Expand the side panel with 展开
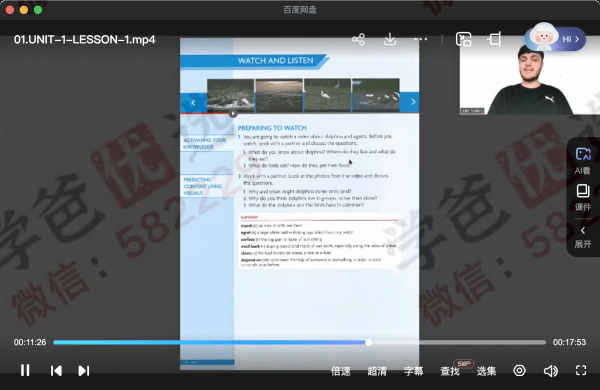The height and width of the screenshot is (390, 600). [x=583, y=237]
